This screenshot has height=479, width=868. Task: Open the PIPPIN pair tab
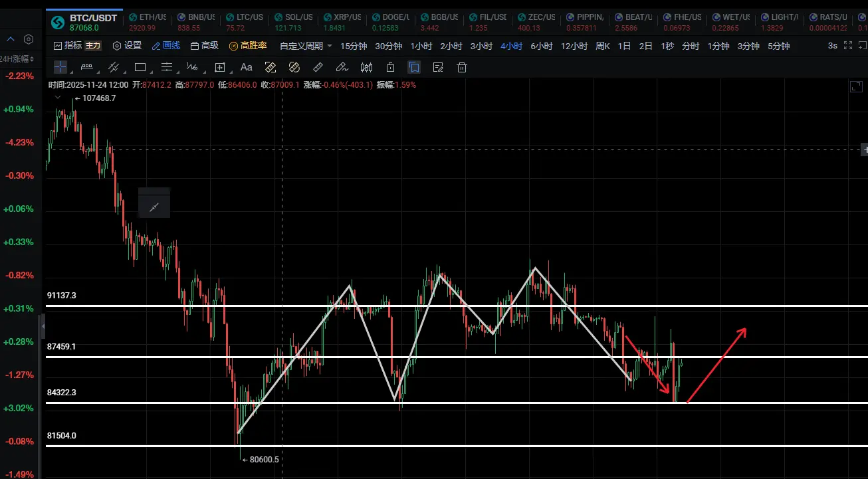point(584,21)
